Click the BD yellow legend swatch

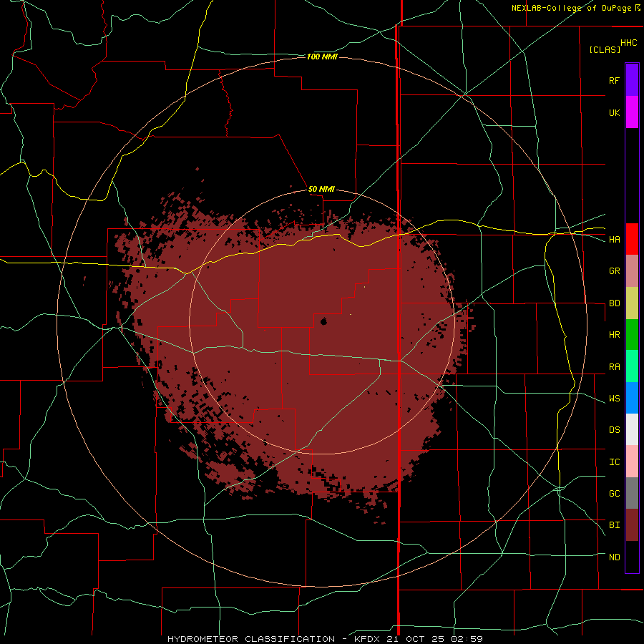pos(632,303)
